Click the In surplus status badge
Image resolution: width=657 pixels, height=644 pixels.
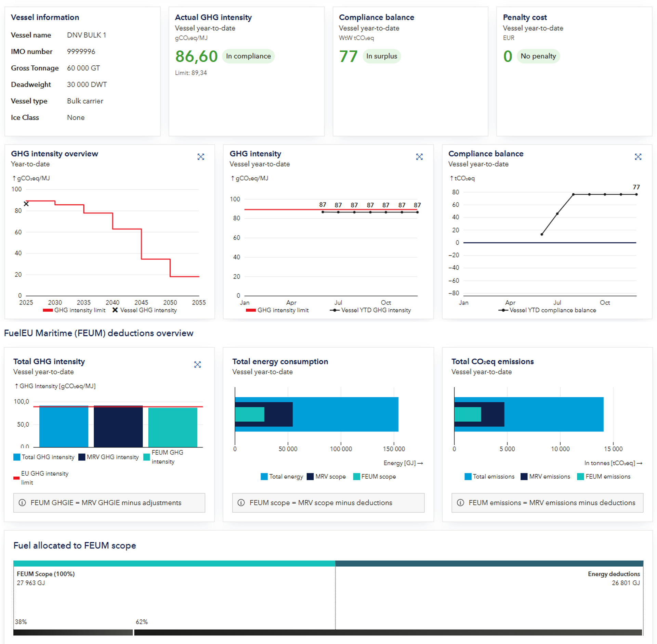pyautogui.click(x=382, y=56)
